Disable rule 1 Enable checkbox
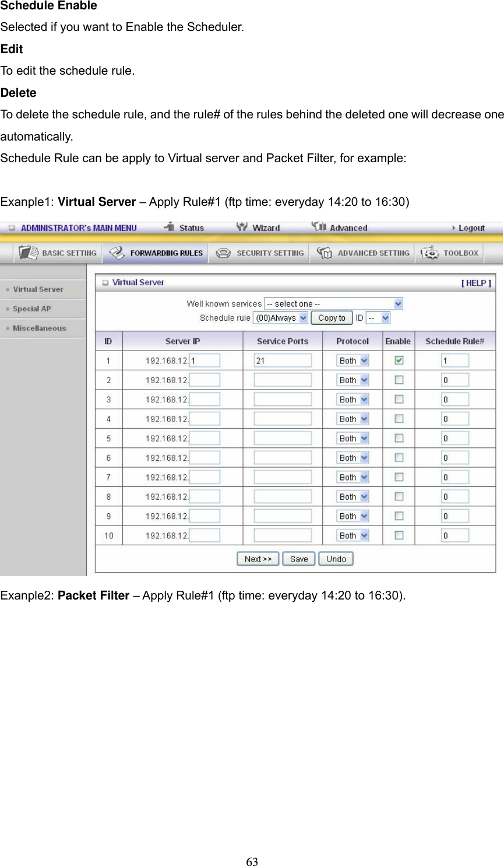Viewport: 504px width, 866px height. tap(398, 360)
